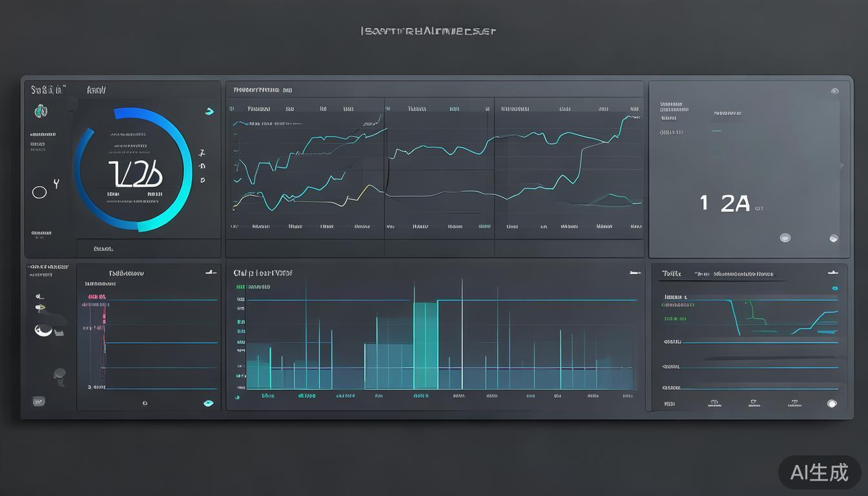
Task: Select the hollow circle radio in left sidebar
Action: point(39,192)
